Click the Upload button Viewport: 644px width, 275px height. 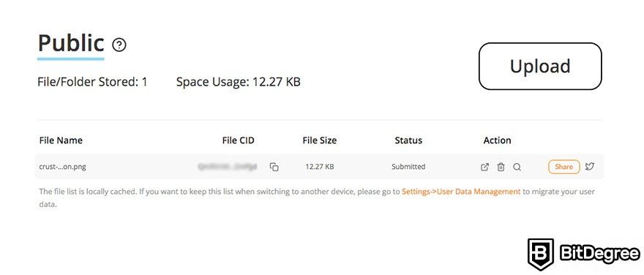click(540, 66)
